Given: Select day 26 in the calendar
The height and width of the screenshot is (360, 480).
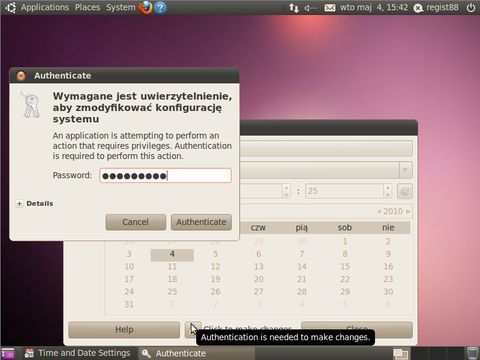Looking at the screenshot, I should (215, 292).
